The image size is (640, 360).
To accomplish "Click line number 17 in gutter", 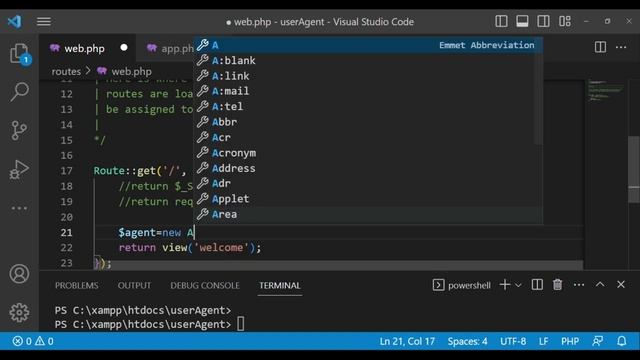I will tap(67, 171).
